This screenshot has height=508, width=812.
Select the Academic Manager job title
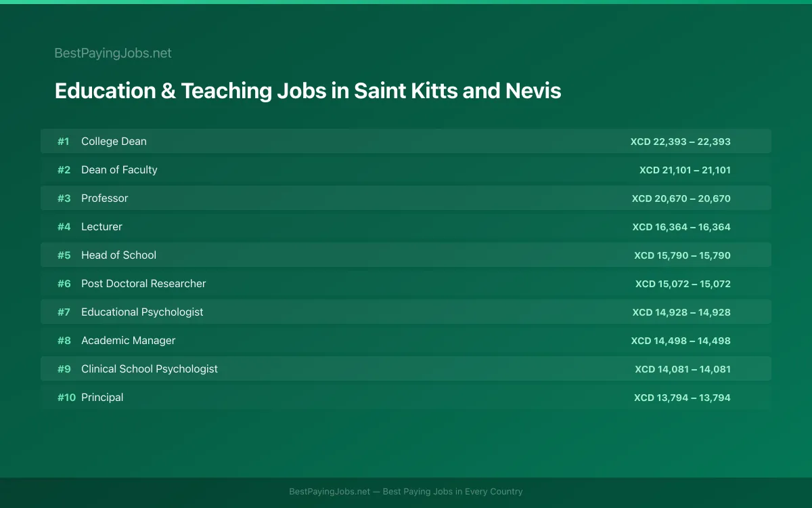pyautogui.click(x=128, y=341)
